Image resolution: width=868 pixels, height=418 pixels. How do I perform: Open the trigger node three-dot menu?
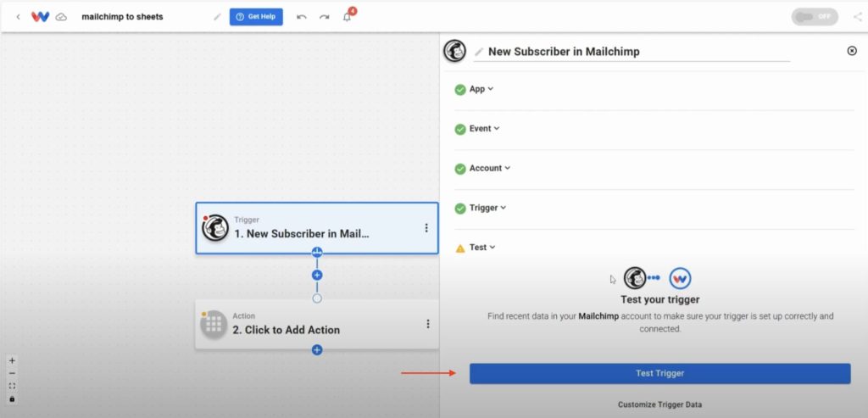click(426, 228)
